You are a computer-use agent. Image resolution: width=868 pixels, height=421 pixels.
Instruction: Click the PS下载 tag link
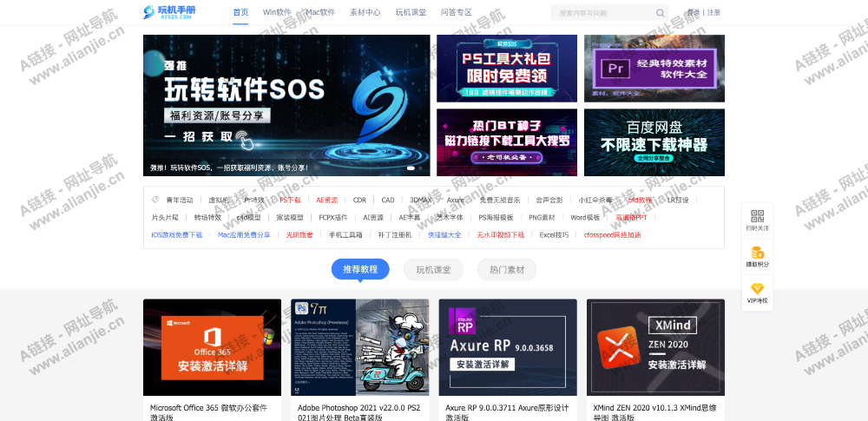[290, 200]
